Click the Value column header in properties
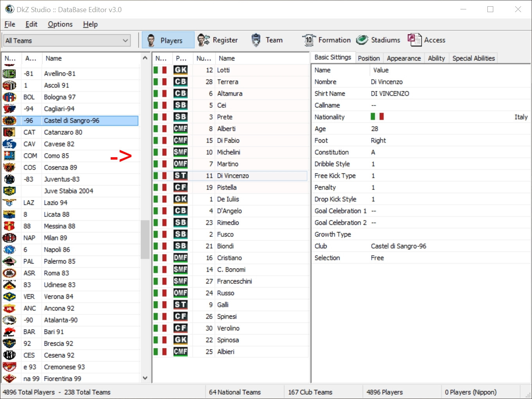Screen dimensions: 532x399 [x=450, y=70]
